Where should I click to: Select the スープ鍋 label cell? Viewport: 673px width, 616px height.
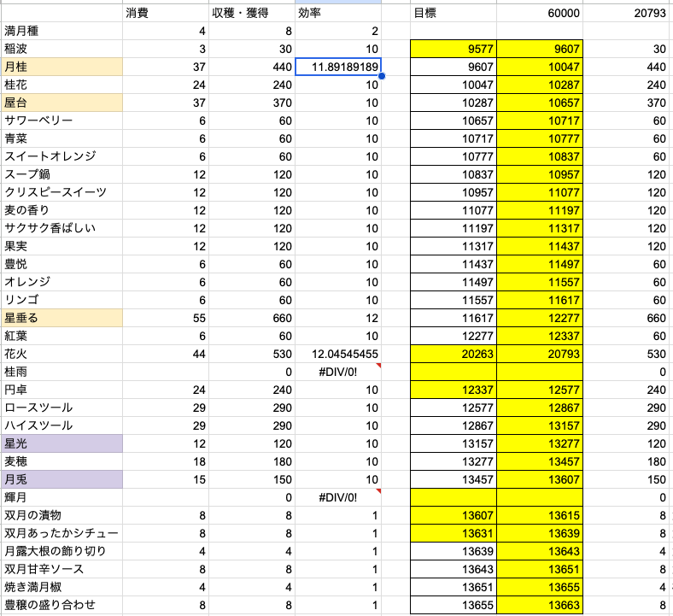point(61,174)
